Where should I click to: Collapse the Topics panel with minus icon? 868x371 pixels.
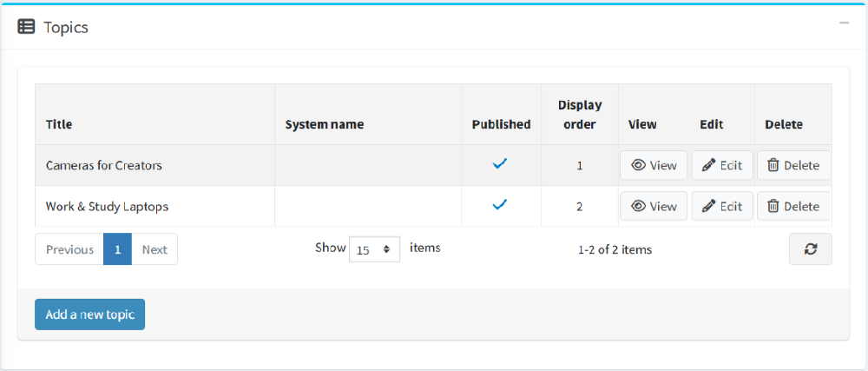[844, 23]
